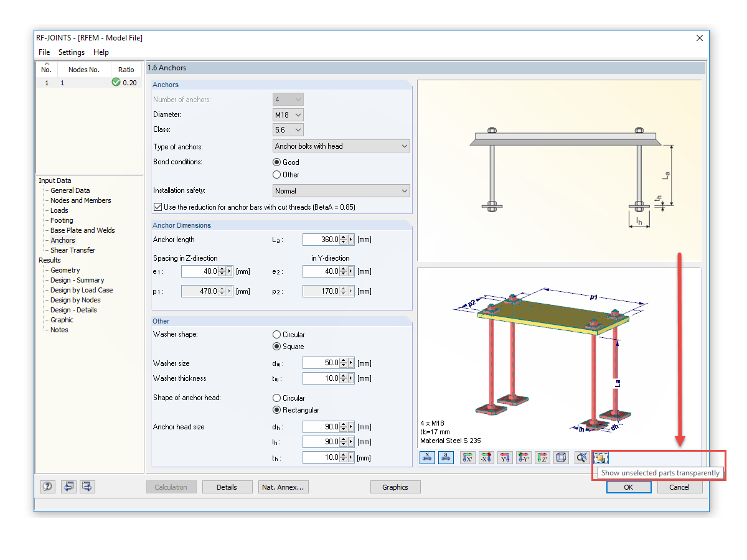Open arrow menu beside anchor head lh
The image size is (747, 560).
pos(351,442)
